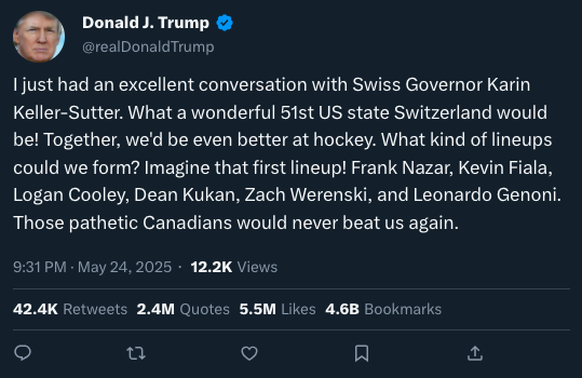Open the 2.4M Quotes list
582x378 pixels.
[183, 309]
